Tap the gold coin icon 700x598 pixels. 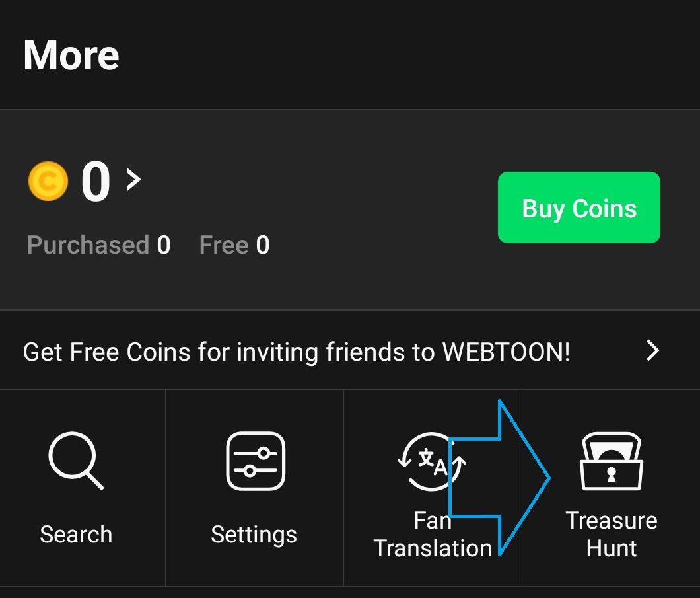(48, 181)
